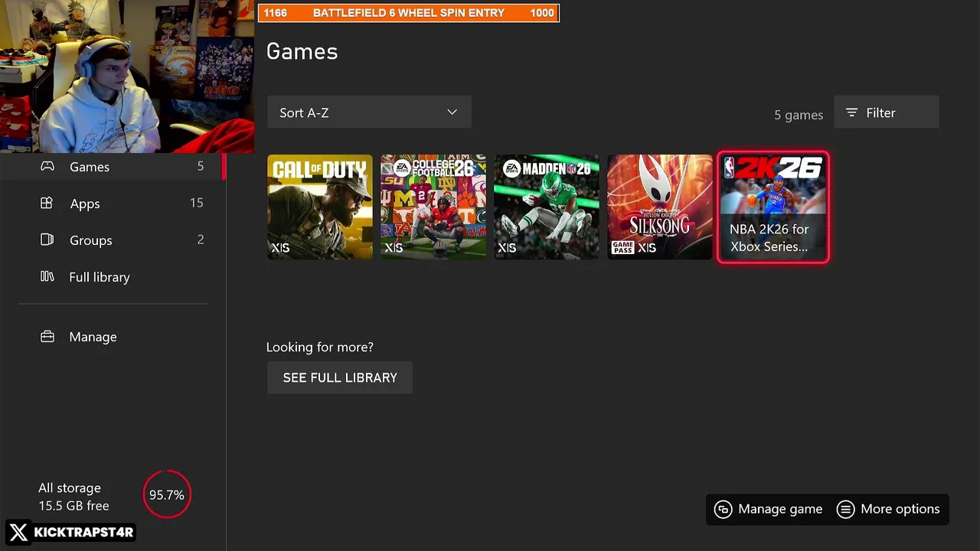This screenshot has width=980, height=551.
Task: Select the Call of Duty game tile
Action: tap(320, 207)
